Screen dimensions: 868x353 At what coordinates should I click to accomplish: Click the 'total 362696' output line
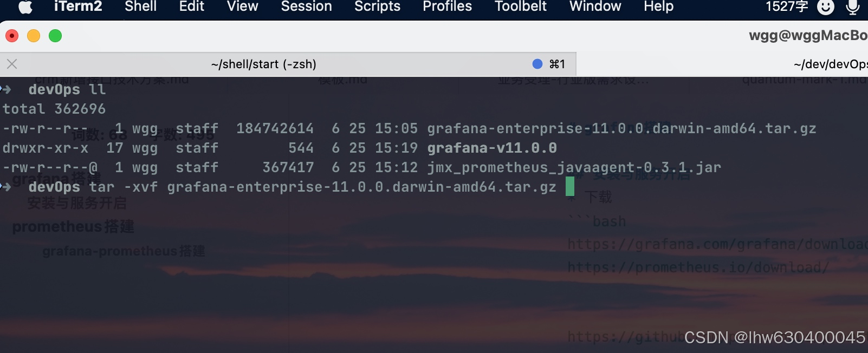pyautogui.click(x=54, y=109)
